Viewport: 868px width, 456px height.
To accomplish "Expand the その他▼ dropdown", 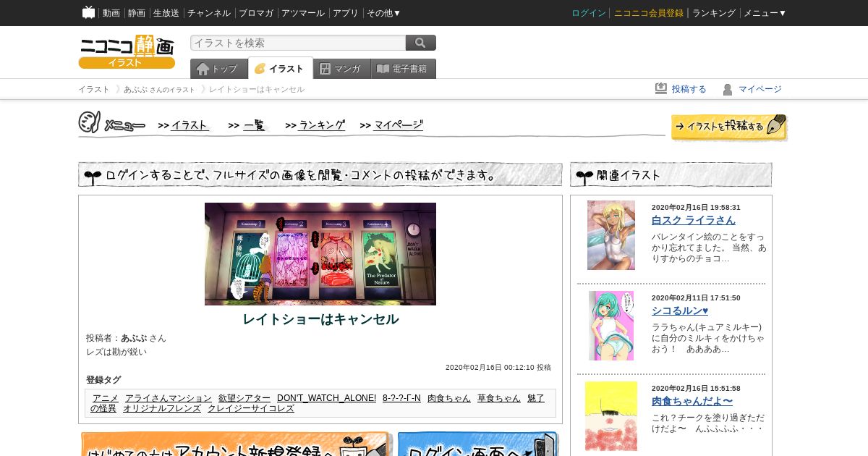I will pos(384,13).
